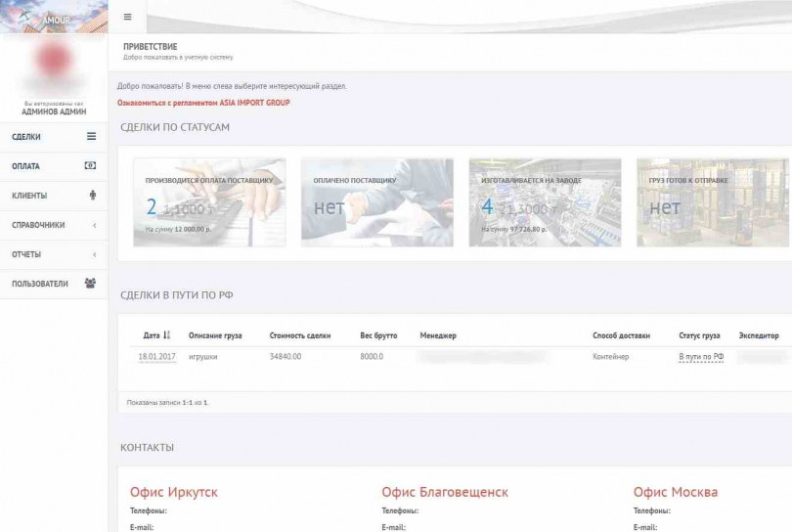Image resolution: width=792 pixels, height=532 pixels.
Task: Click the На сумму 12 000,00 р. text
Action: [x=178, y=230]
